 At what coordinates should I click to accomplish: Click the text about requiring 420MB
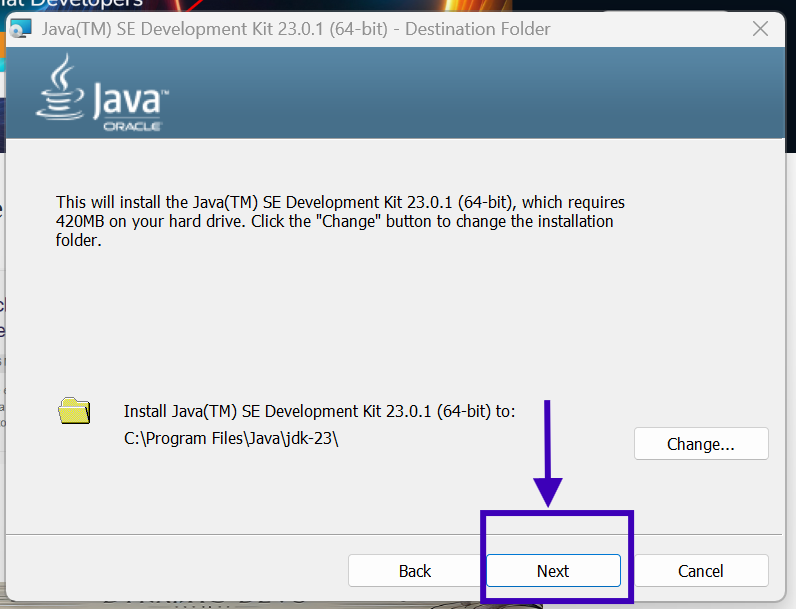[340, 221]
